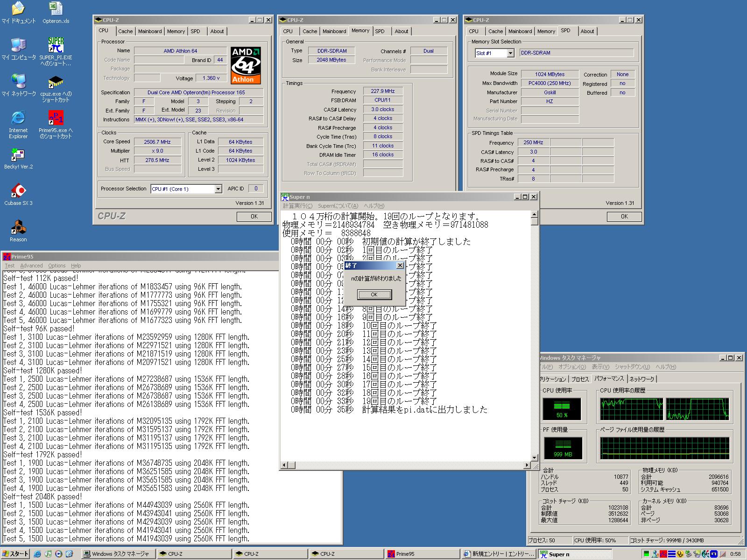Open the My Network desktop icon
747x560 pixels.
pyautogui.click(x=18, y=85)
